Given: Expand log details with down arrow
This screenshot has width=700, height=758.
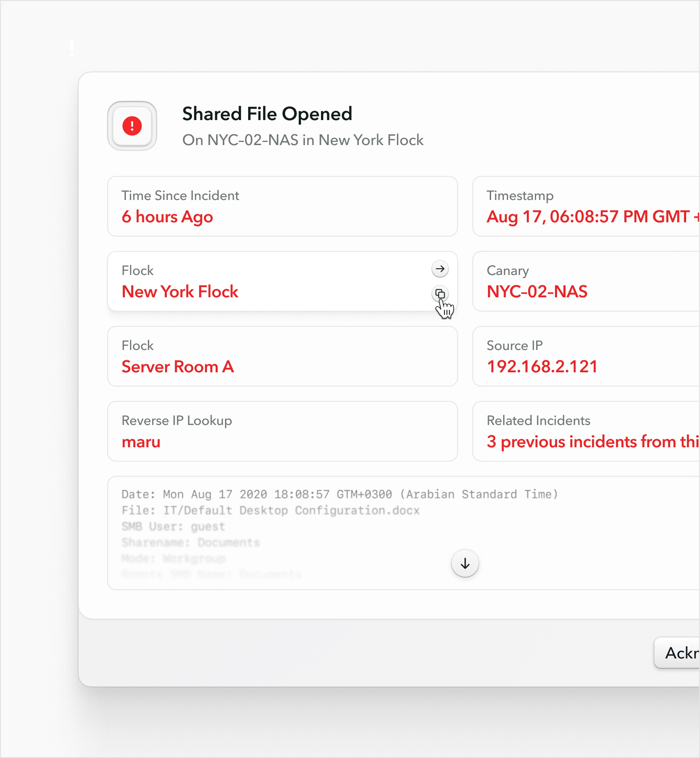Looking at the screenshot, I should tap(465, 563).
